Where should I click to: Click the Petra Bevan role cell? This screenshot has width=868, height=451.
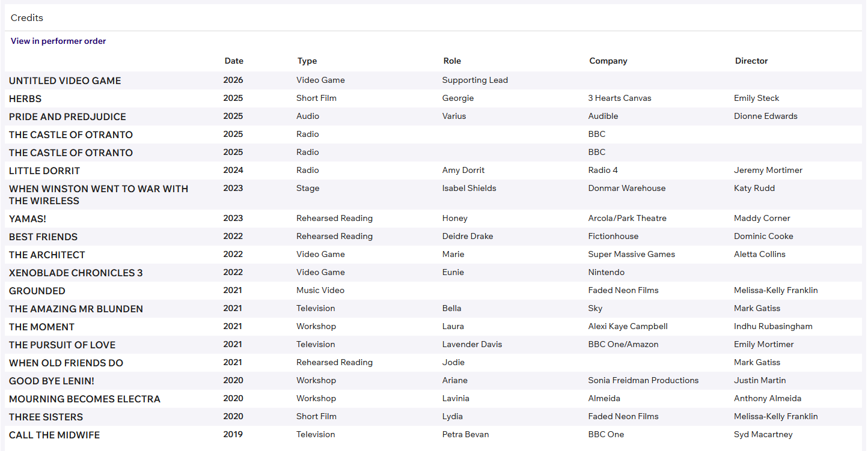466,434
